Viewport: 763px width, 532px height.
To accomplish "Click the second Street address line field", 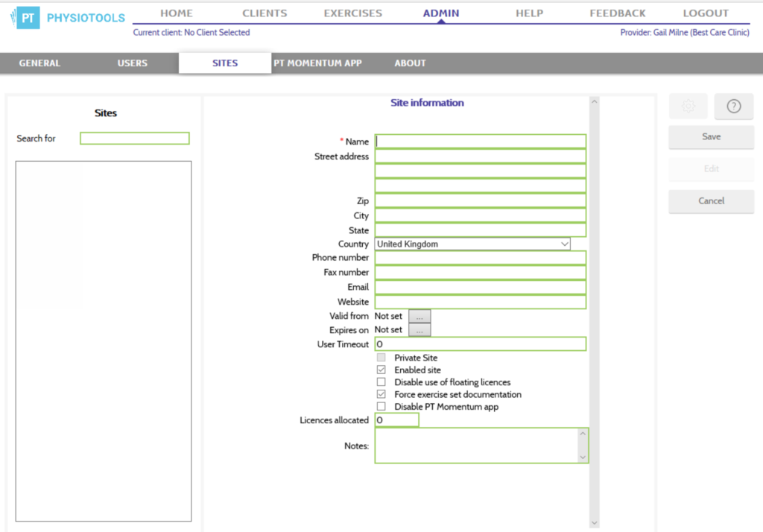I will (x=481, y=171).
